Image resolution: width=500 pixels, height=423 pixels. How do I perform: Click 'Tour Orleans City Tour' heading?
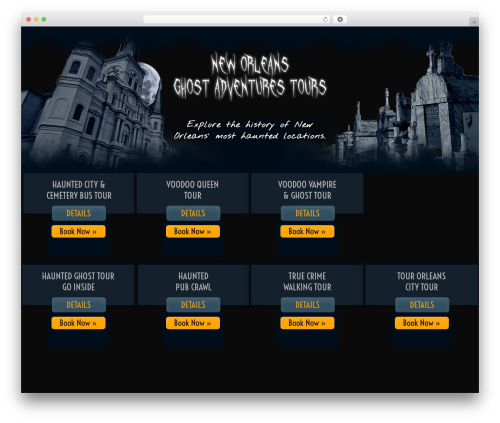click(x=421, y=281)
